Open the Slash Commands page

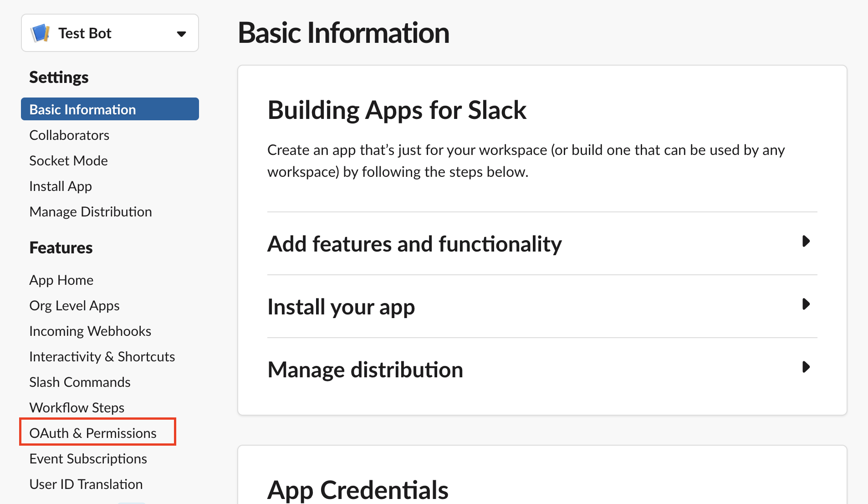80,382
